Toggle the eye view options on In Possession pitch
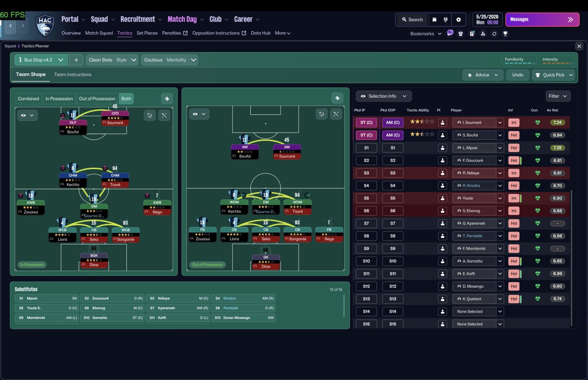The width and height of the screenshot is (588, 380). click(x=28, y=115)
